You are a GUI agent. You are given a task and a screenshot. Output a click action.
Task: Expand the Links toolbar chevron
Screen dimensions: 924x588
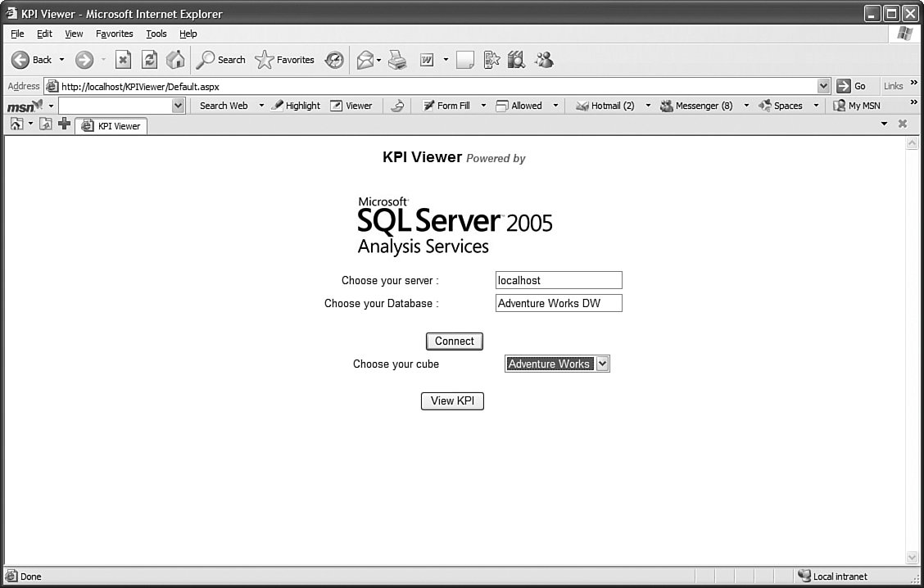pos(913,83)
